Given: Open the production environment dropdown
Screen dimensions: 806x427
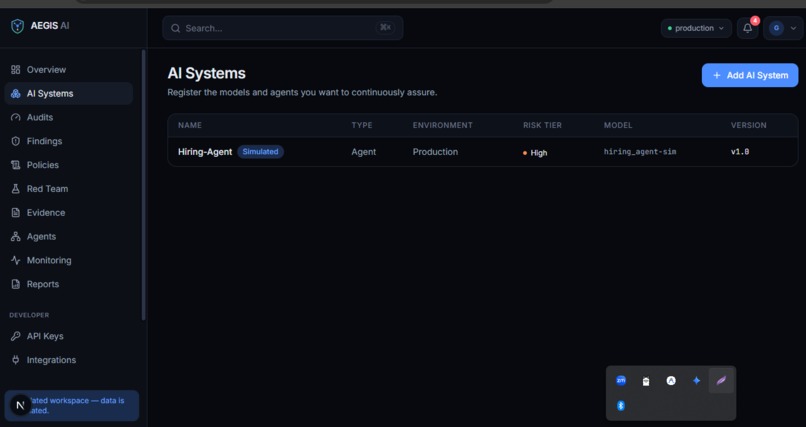Looking at the screenshot, I should pos(696,28).
